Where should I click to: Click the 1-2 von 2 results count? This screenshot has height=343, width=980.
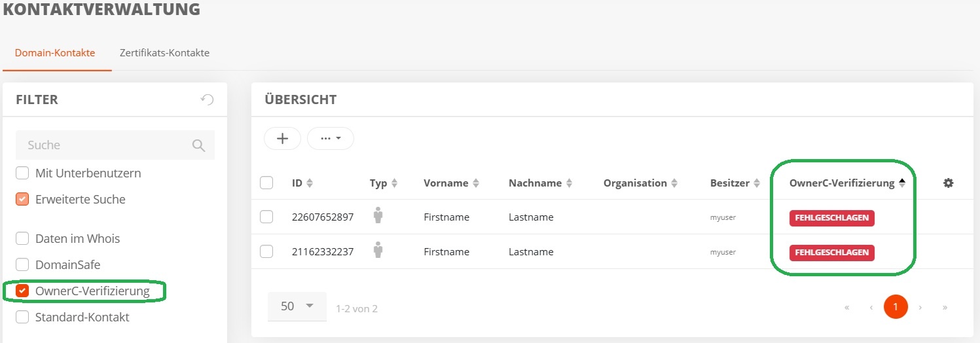357,308
